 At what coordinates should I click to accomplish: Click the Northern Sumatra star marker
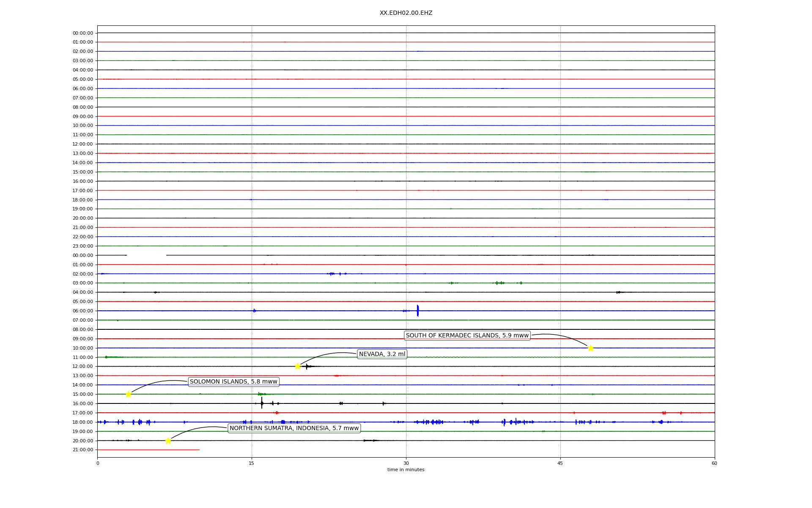click(x=168, y=441)
